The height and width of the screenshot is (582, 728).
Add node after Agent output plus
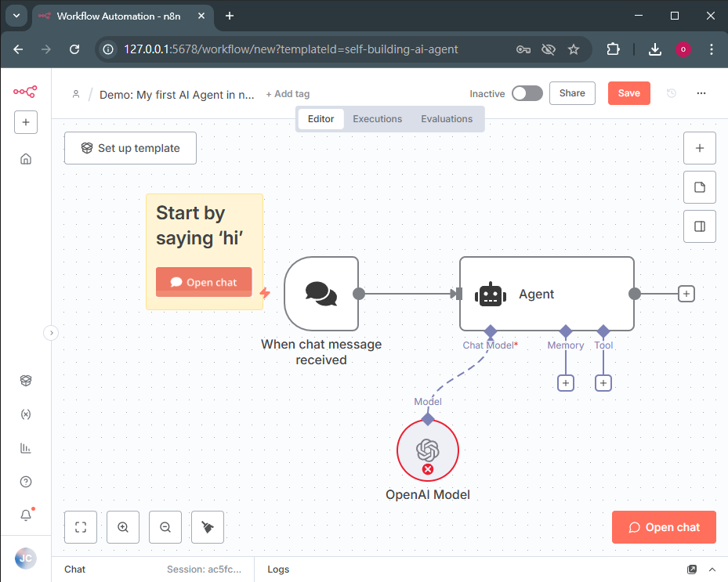pos(686,294)
